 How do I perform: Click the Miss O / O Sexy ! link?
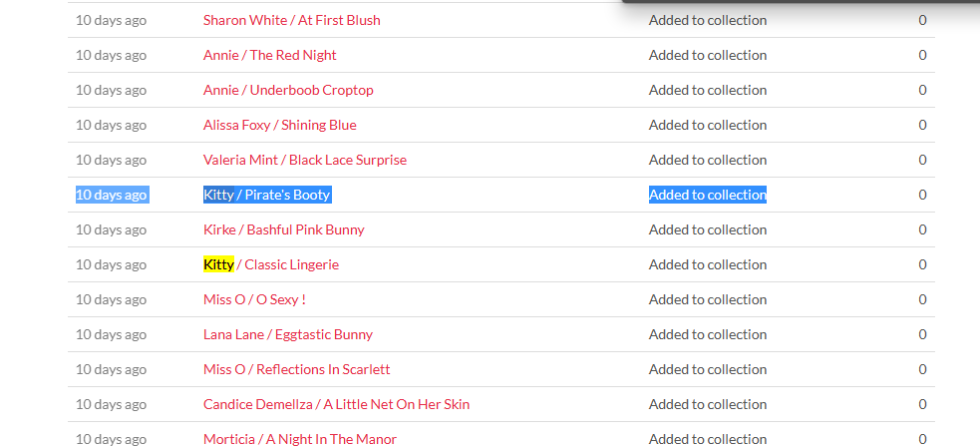[x=254, y=299]
